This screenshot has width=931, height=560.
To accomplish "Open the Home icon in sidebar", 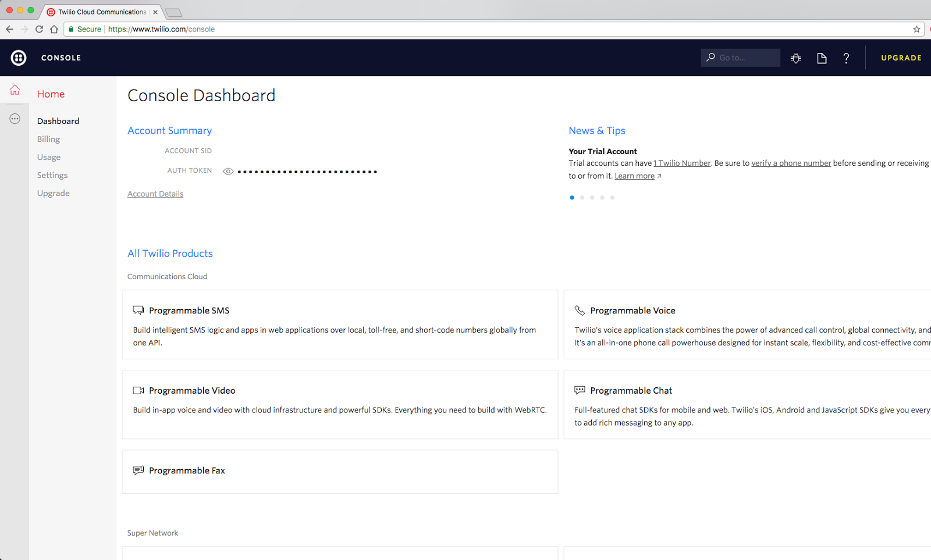I will (15, 90).
